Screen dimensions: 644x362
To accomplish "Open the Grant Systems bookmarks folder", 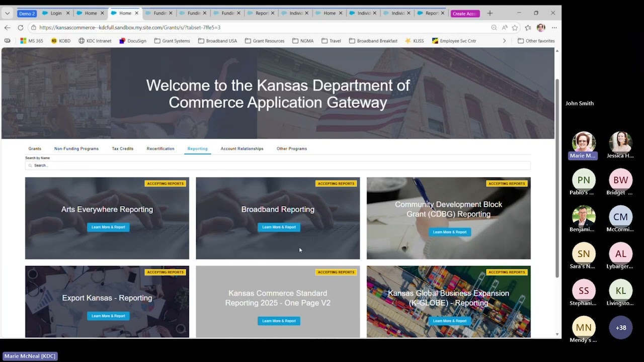I will (172, 41).
